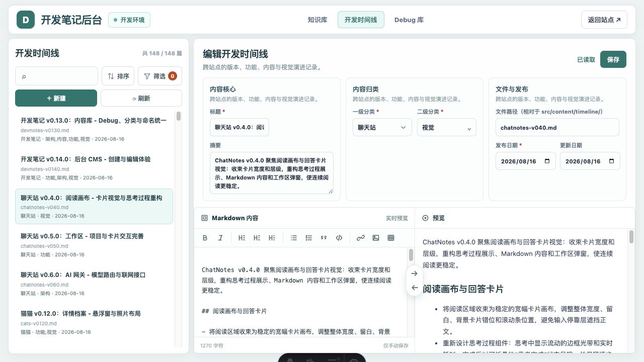Click the D logo in the header
644x362 pixels.
[x=26, y=20]
